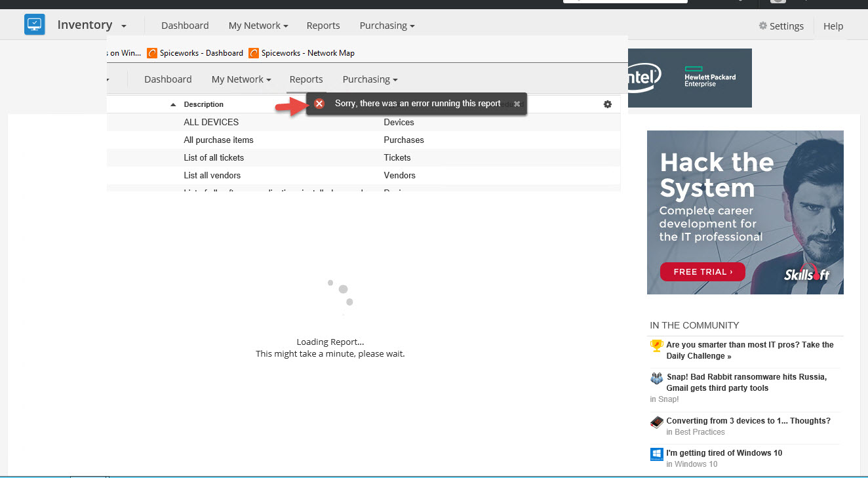868x478 pixels.
Task: Click the Snap! community post icon
Action: pyautogui.click(x=656, y=378)
